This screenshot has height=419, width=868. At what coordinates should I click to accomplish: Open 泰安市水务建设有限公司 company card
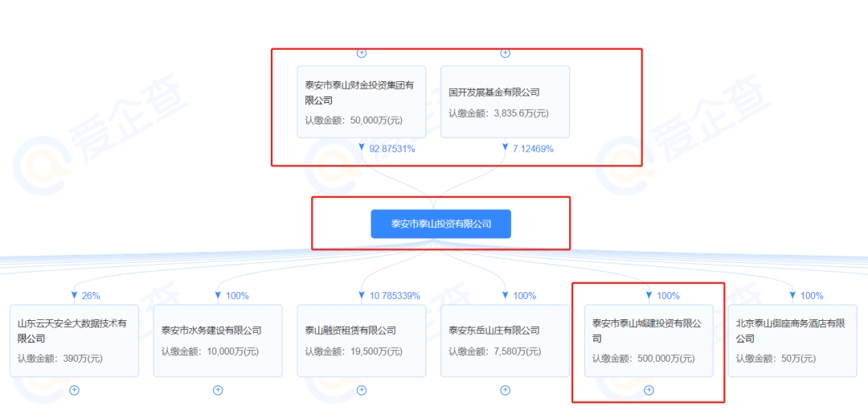tap(218, 341)
